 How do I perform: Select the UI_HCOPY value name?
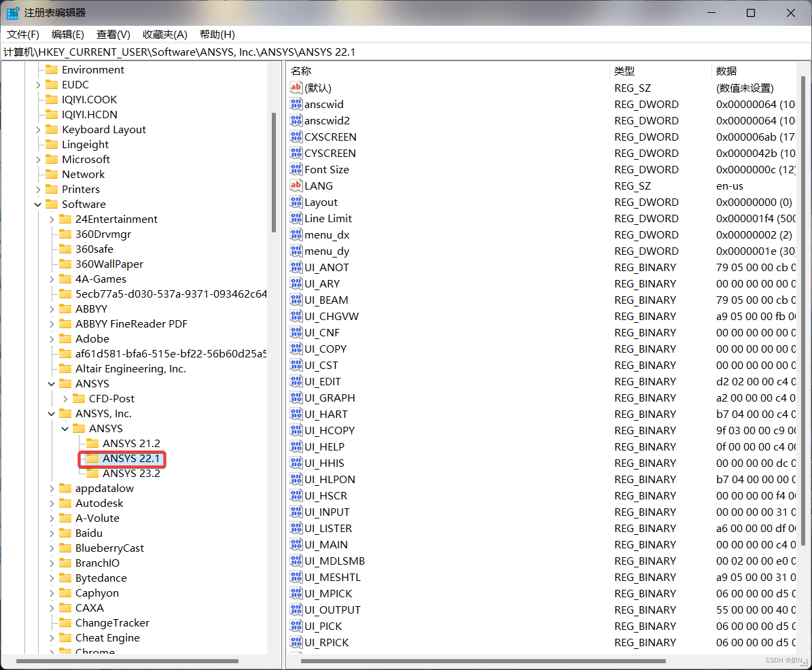pos(330,430)
